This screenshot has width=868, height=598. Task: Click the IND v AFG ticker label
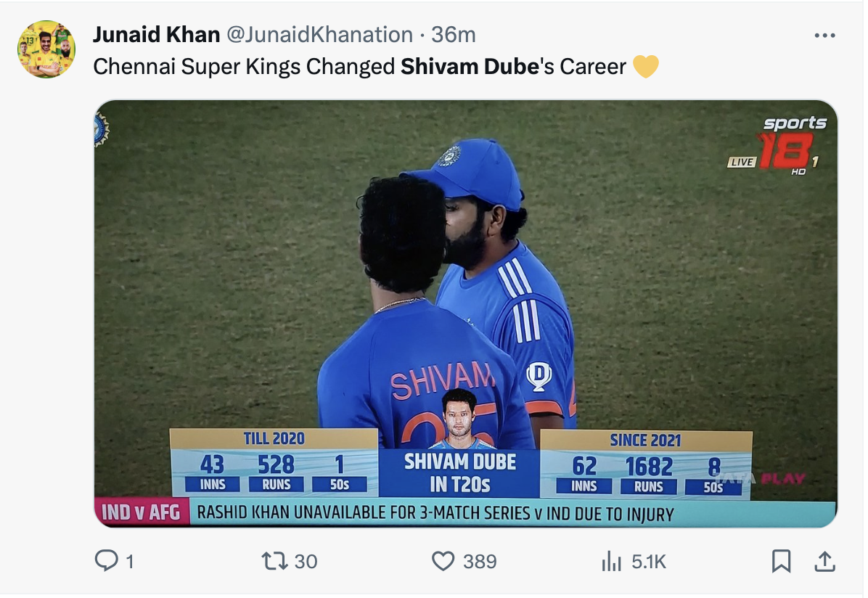point(142,513)
